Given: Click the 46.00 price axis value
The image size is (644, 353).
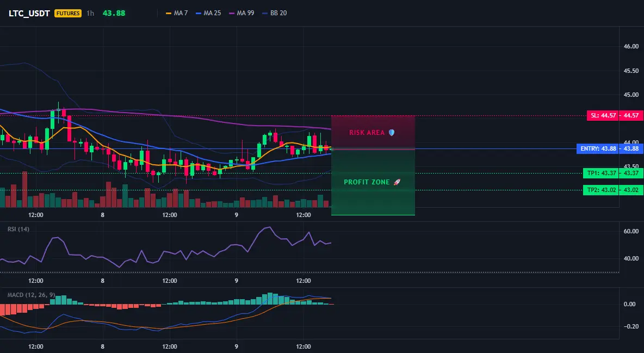Looking at the screenshot, I should (x=631, y=46).
